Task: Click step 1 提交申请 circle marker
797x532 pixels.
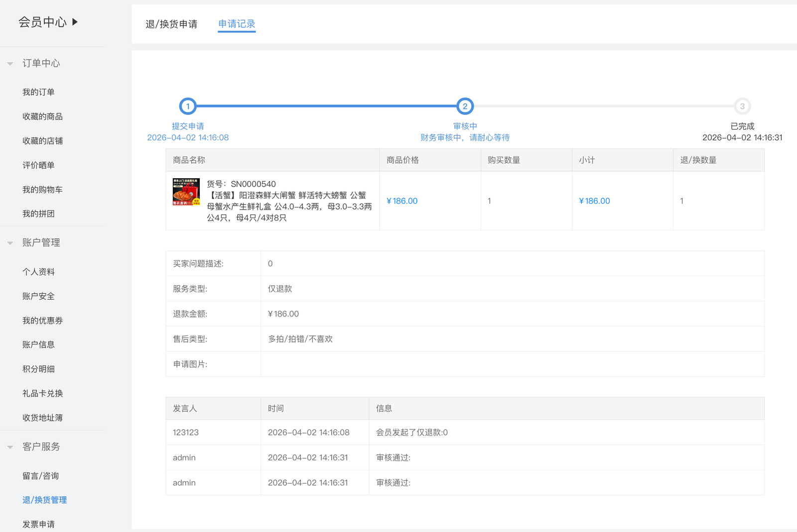Action: coord(188,106)
